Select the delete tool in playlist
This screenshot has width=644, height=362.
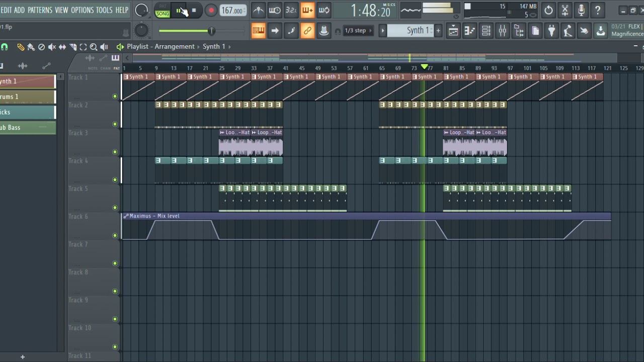41,47
